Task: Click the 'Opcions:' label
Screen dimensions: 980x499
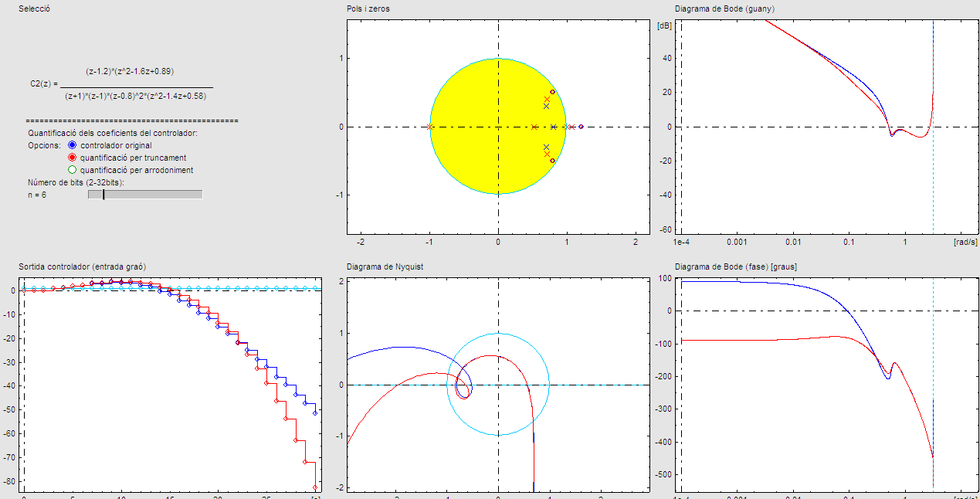Action: 42,145
